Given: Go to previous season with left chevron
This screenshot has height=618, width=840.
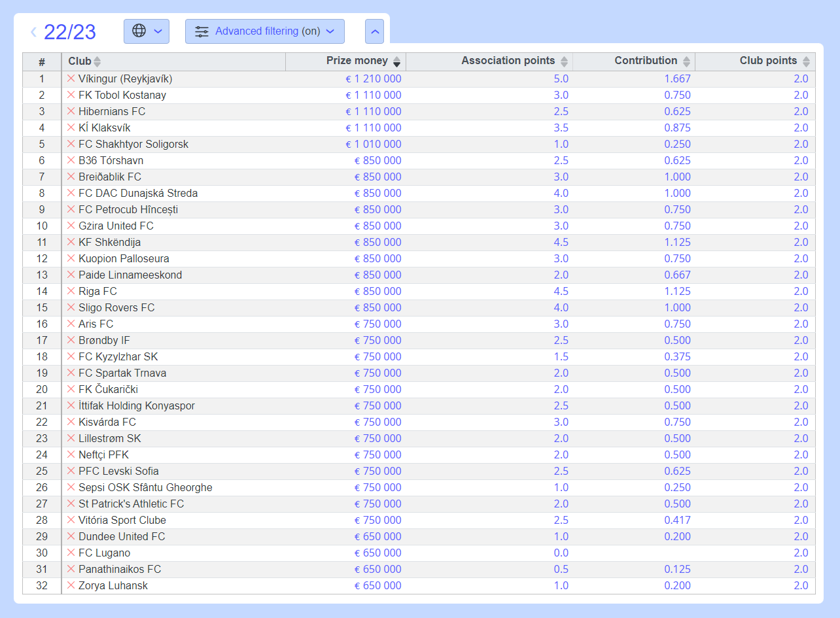Looking at the screenshot, I should pos(33,31).
